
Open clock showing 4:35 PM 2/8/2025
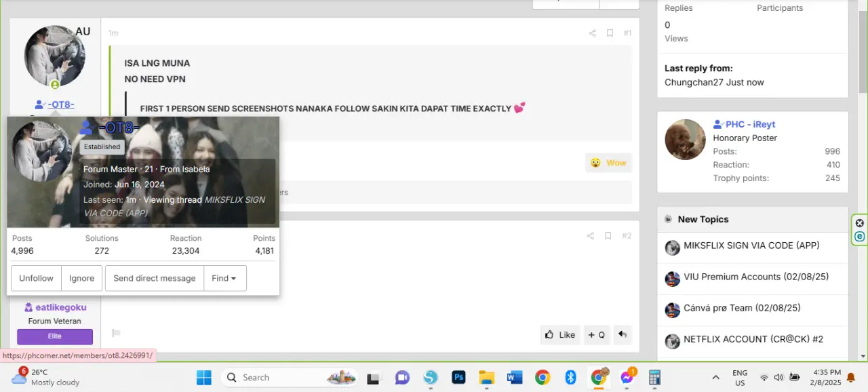[x=825, y=377]
